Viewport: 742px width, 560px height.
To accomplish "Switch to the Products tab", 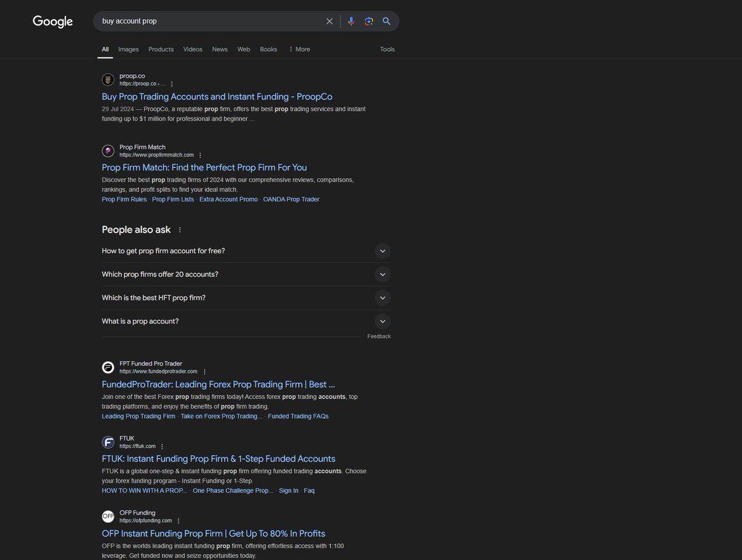I will click(161, 49).
